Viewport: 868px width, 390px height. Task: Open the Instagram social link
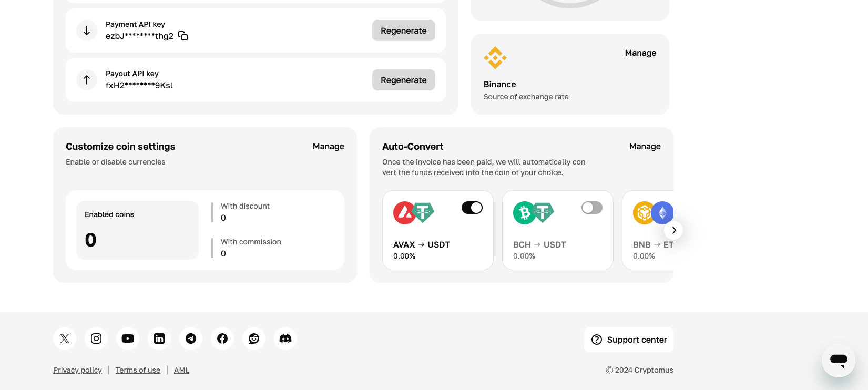pyautogui.click(x=96, y=338)
